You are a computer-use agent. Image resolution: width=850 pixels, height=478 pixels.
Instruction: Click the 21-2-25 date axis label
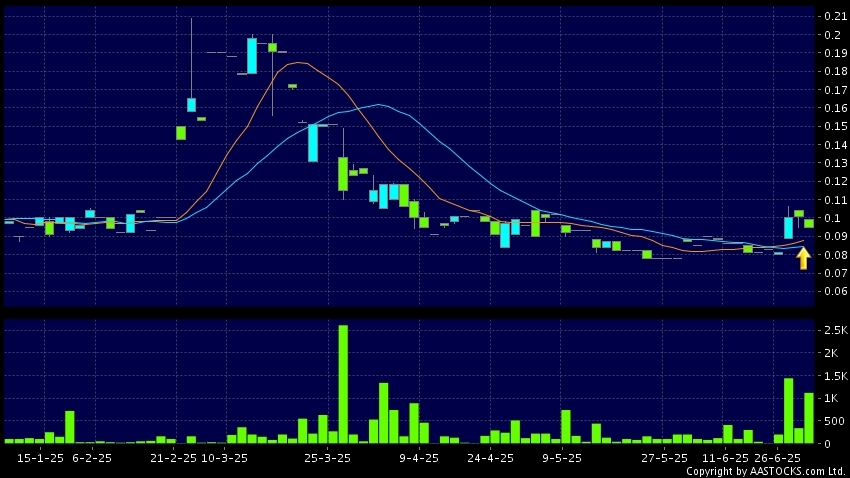(x=173, y=458)
